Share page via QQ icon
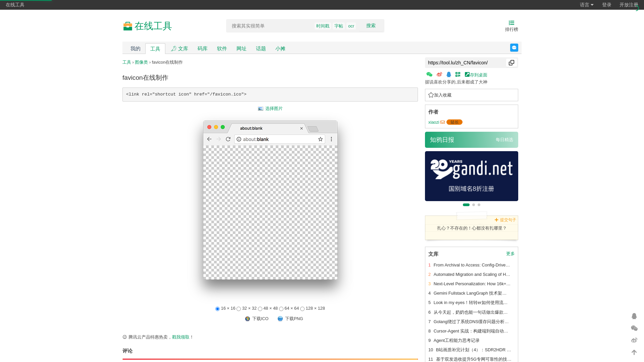This screenshot has height=362, width=644. point(449,74)
